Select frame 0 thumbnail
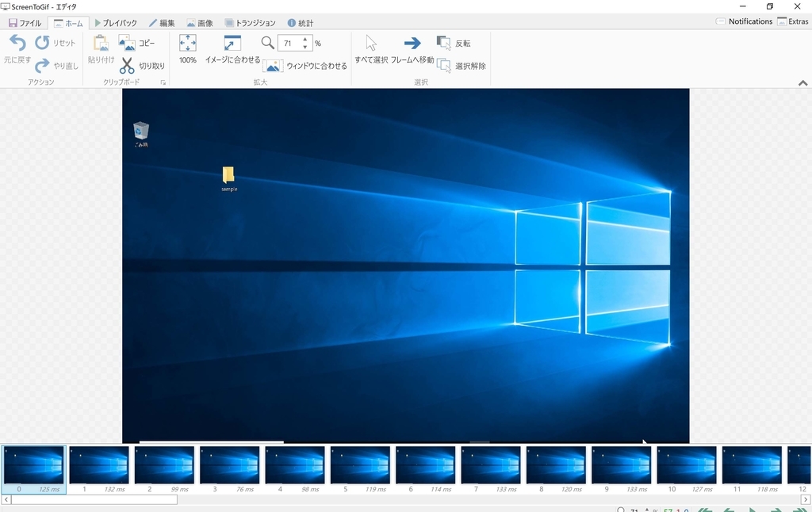This screenshot has width=812, height=512. [33, 469]
